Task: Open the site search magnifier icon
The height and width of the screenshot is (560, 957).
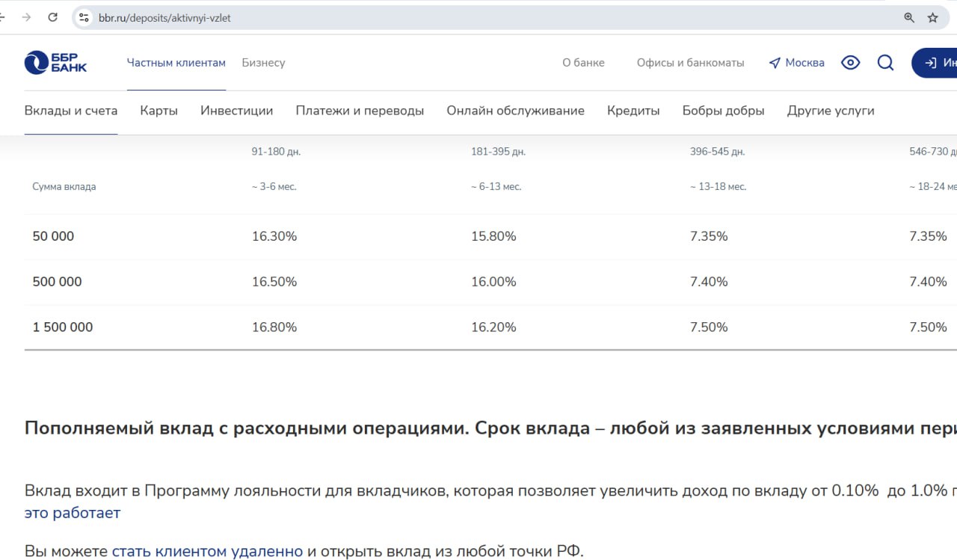Action: coord(885,63)
